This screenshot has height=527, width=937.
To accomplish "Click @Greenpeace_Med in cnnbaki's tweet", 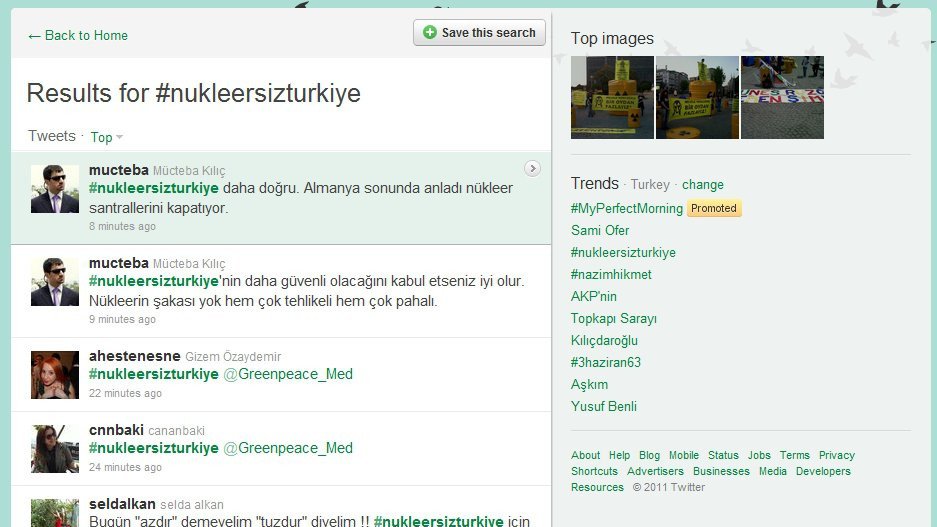I will [288, 448].
